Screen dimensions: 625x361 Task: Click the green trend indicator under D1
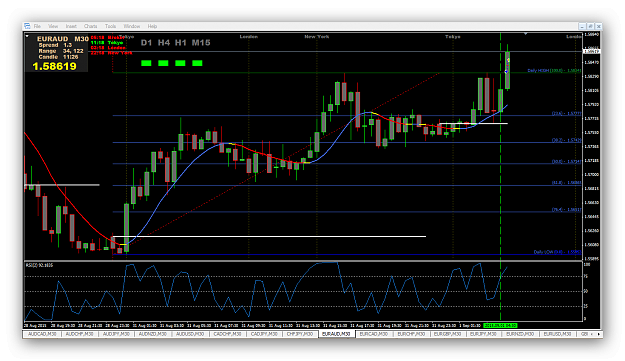point(146,63)
